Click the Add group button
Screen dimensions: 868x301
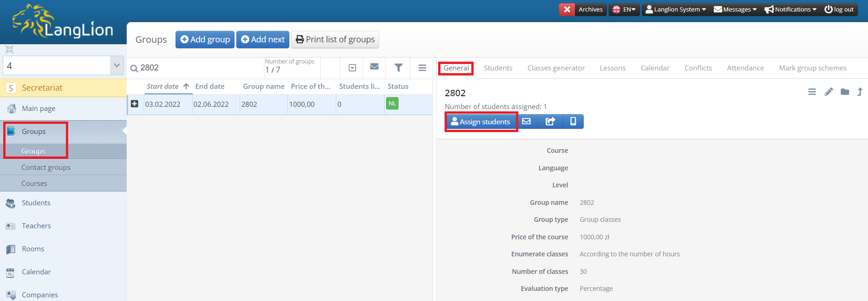click(x=205, y=40)
